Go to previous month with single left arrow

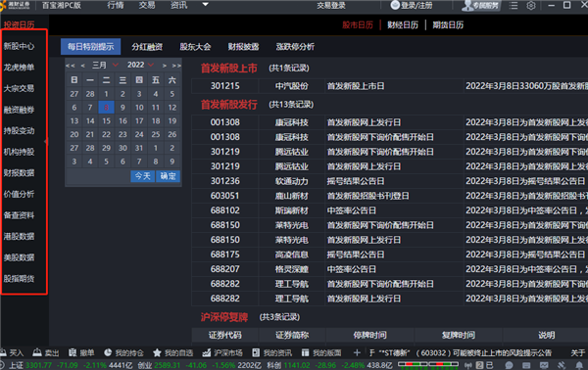[x=82, y=66]
